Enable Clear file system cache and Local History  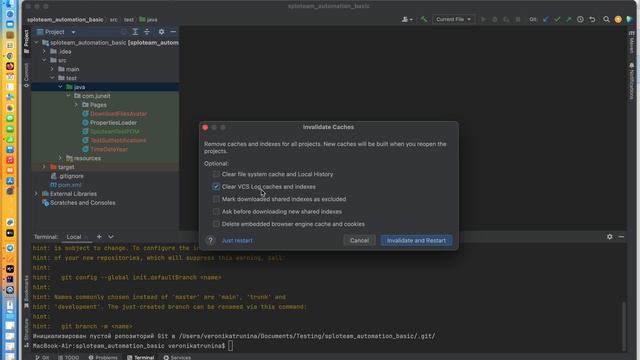tap(216, 174)
